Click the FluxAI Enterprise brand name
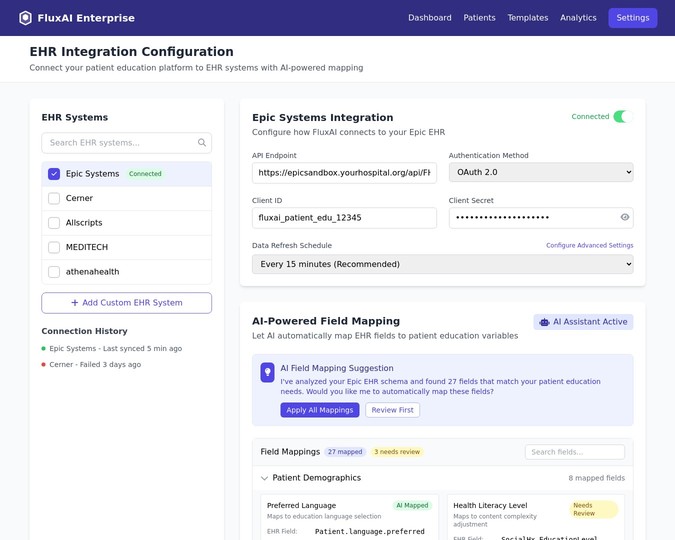 click(86, 18)
